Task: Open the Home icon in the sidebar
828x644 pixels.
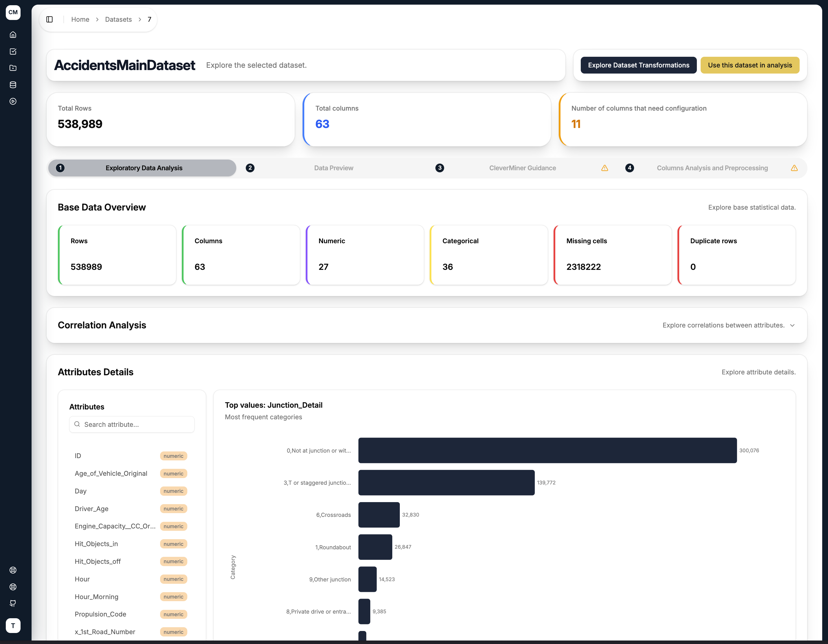Action: coord(13,34)
